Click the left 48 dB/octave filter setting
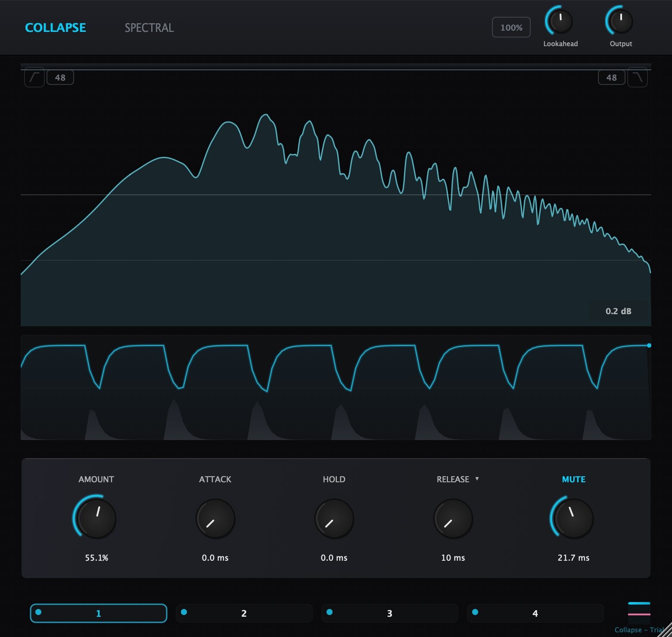 tap(60, 78)
